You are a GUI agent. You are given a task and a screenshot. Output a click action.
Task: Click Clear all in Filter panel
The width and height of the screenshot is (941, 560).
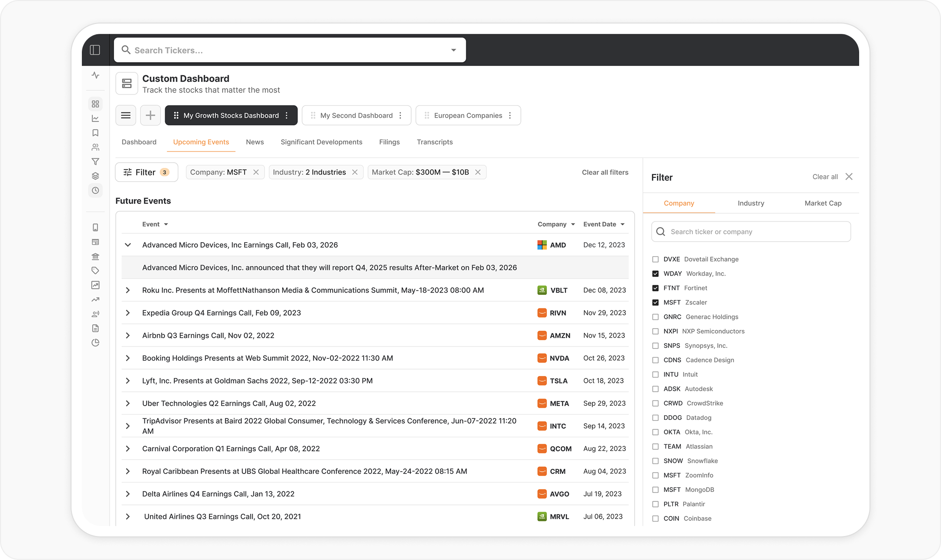(825, 177)
